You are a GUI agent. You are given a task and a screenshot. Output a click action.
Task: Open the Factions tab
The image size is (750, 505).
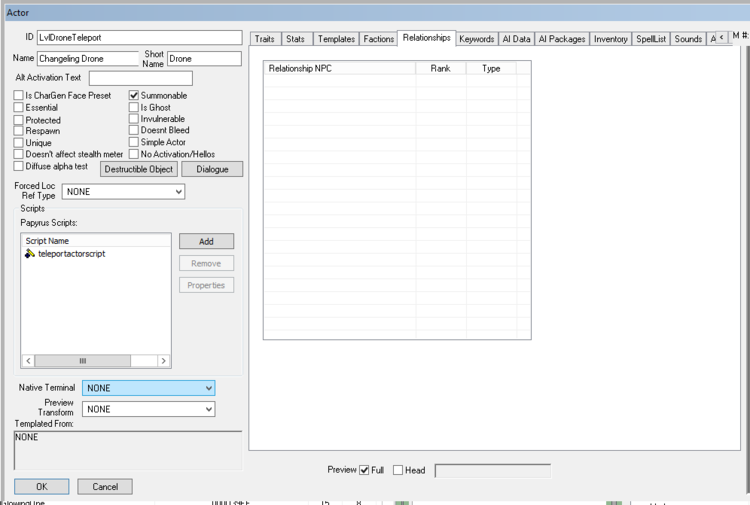tap(378, 39)
